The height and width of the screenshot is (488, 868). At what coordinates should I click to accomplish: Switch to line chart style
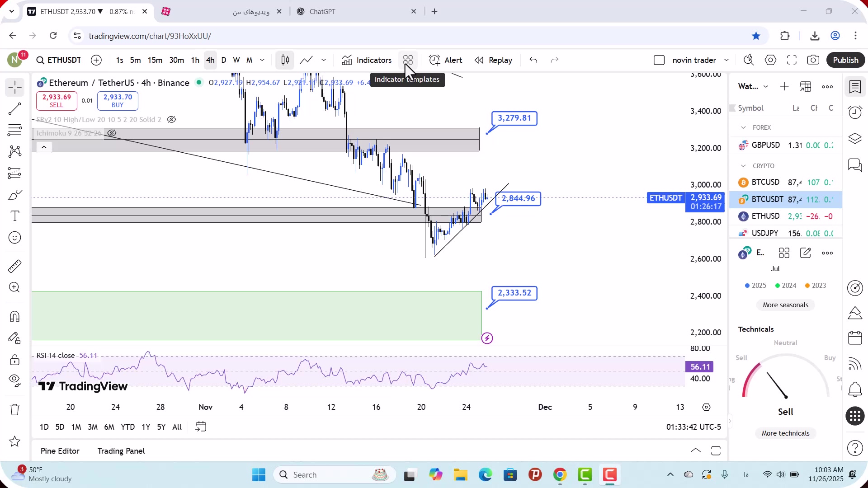[307, 60]
